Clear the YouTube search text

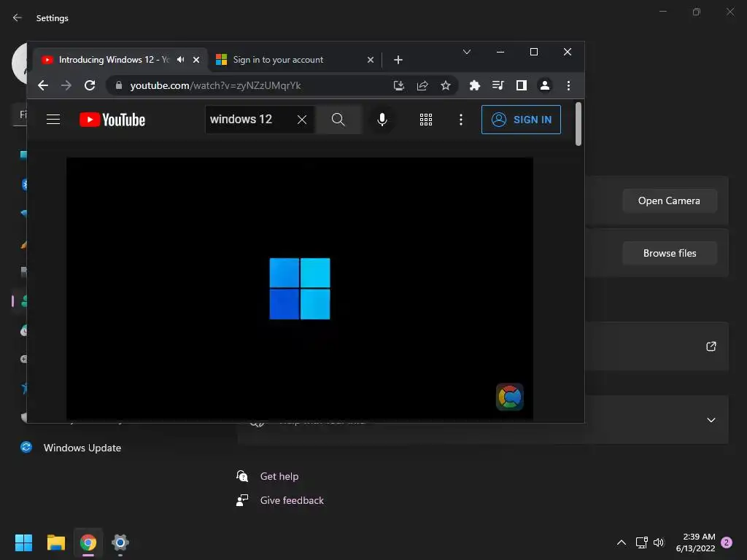coord(302,120)
